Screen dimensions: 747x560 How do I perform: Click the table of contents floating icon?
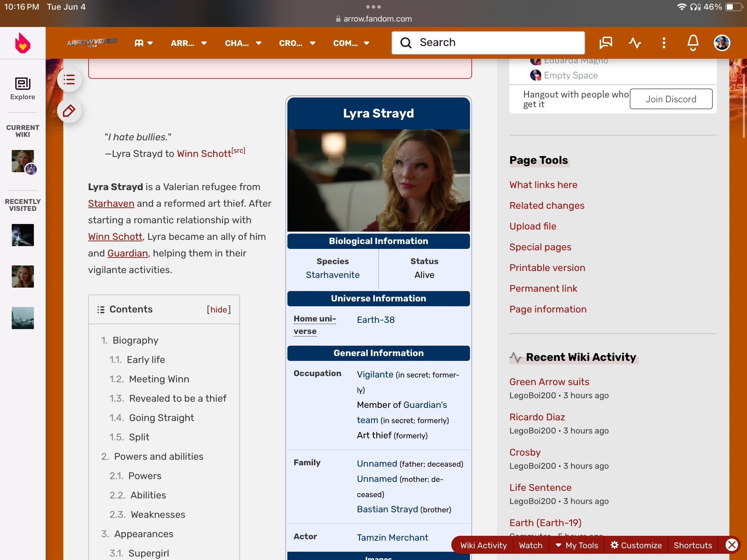[69, 80]
